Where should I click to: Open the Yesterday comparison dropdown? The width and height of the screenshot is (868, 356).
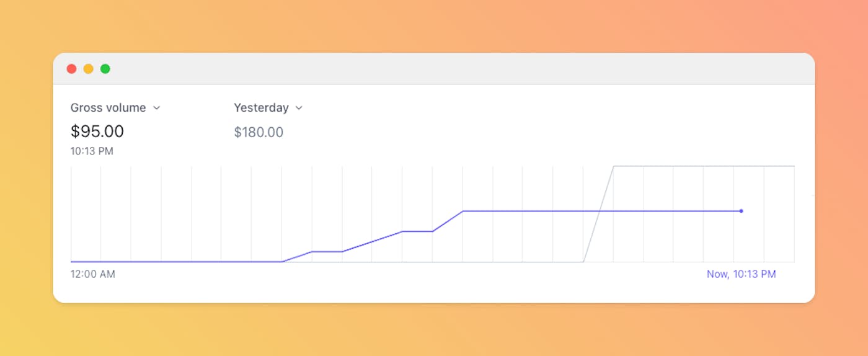(x=261, y=108)
